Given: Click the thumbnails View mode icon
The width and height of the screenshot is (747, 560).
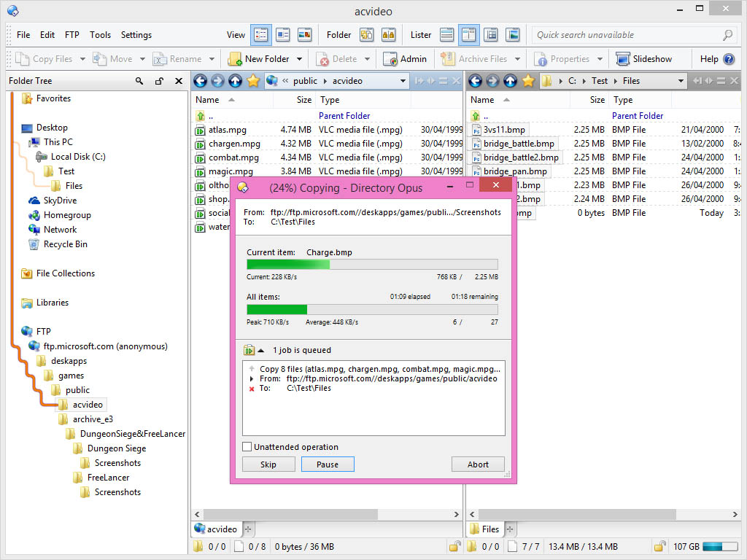Looking at the screenshot, I should tap(304, 35).
